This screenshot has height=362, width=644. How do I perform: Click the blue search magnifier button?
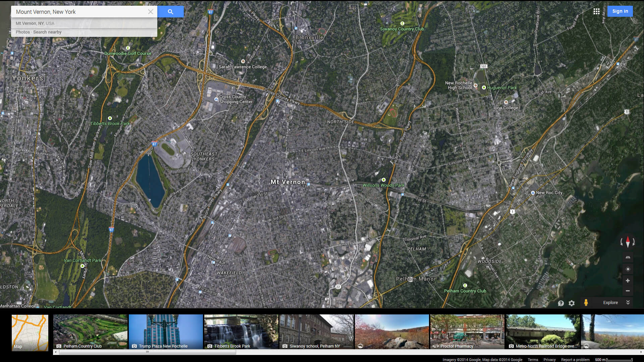[170, 12]
